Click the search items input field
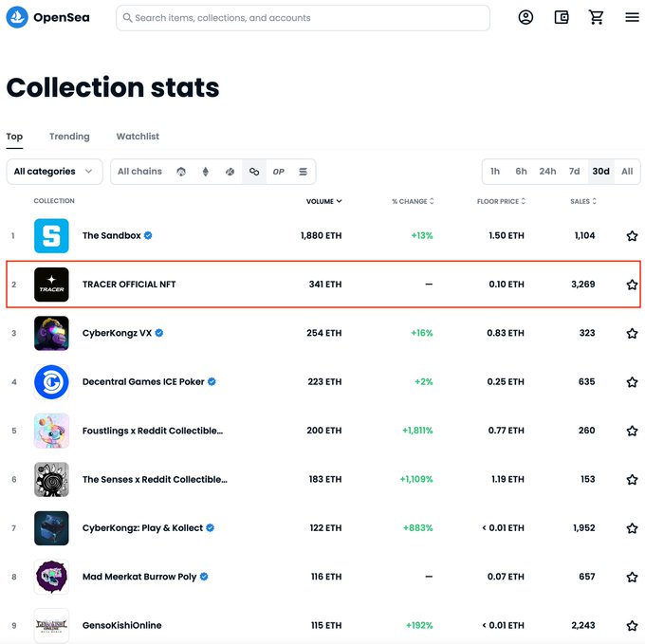The height and width of the screenshot is (644, 645). click(303, 18)
